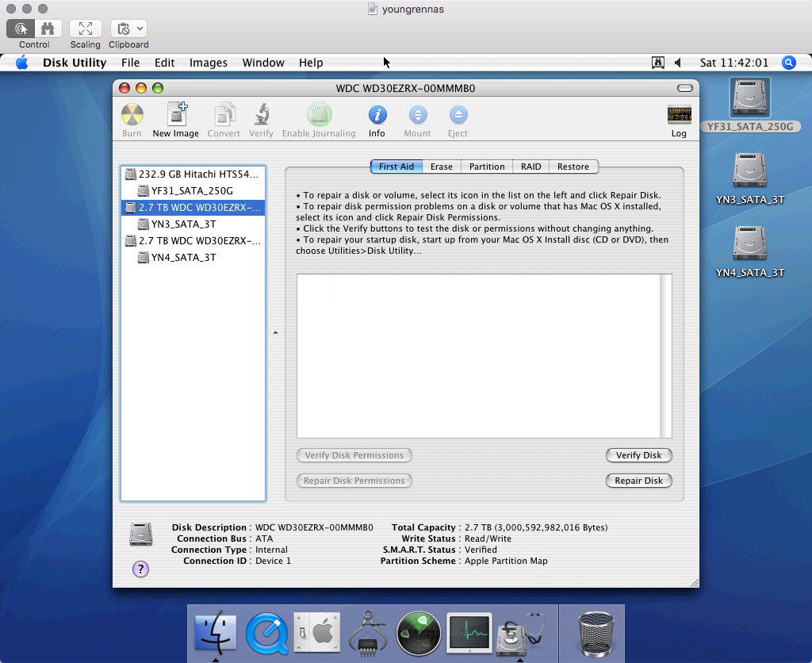
Task: Open the Disk Utility application menu
Action: [75, 63]
